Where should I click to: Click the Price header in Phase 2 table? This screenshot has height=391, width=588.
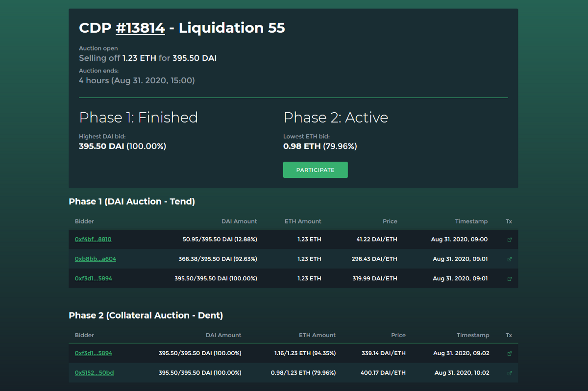pyautogui.click(x=398, y=335)
